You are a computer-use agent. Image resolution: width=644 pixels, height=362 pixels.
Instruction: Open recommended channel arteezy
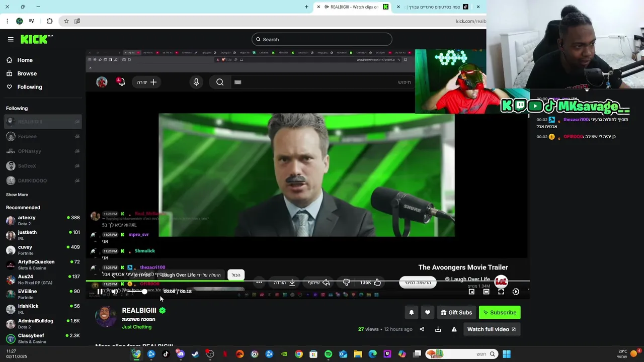[x=43, y=220]
